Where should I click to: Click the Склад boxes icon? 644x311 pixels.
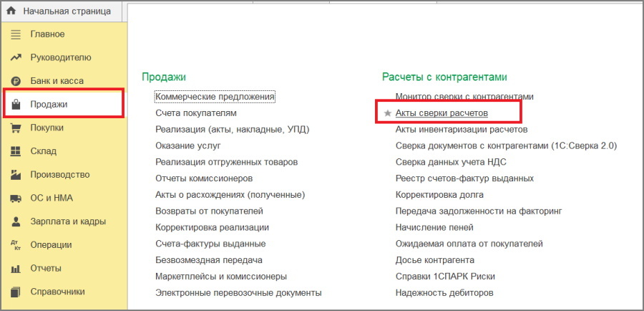[x=16, y=151]
